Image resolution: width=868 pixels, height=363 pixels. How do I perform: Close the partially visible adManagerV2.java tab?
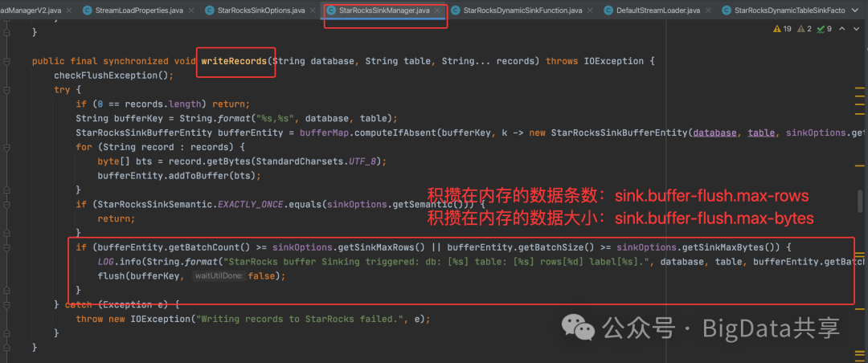point(70,10)
